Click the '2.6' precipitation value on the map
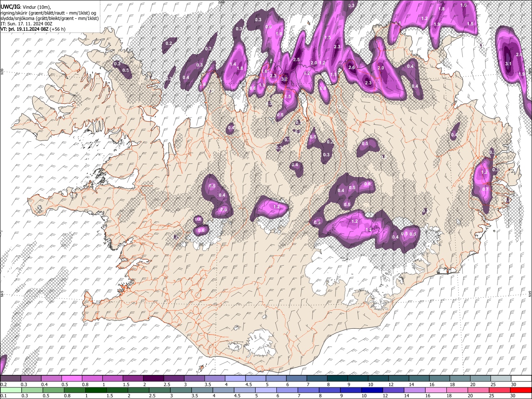This screenshot has width=532, height=399. pos(351,68)
